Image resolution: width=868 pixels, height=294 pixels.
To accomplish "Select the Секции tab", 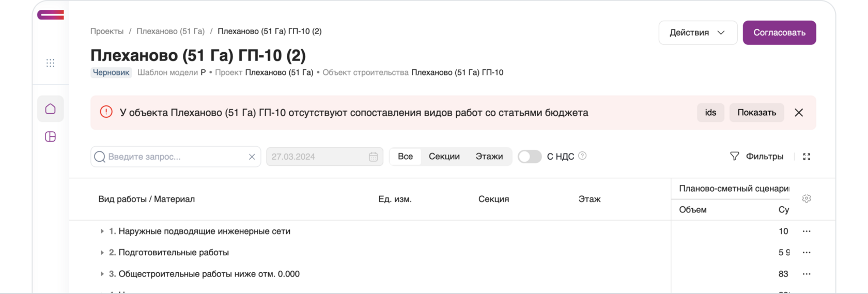I will [x=444, y=157].
